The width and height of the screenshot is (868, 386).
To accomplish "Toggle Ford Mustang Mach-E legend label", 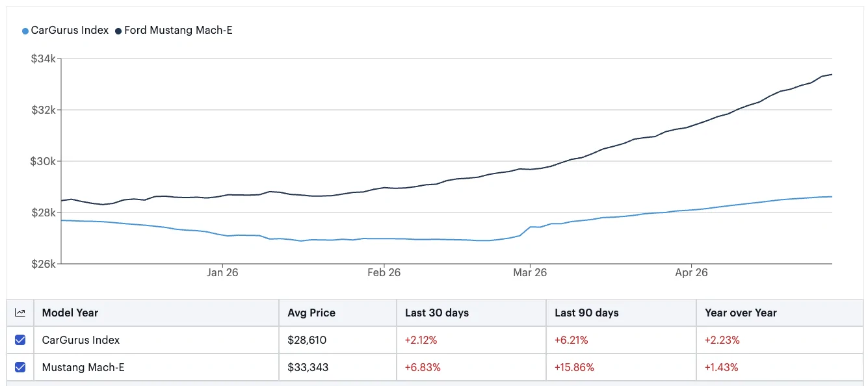I will point(178,31).
